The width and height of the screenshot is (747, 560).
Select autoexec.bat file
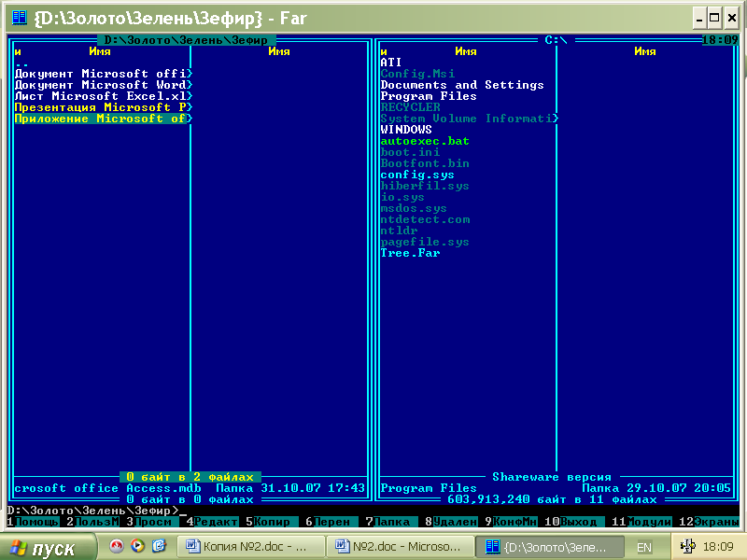(x=425, y=141)
